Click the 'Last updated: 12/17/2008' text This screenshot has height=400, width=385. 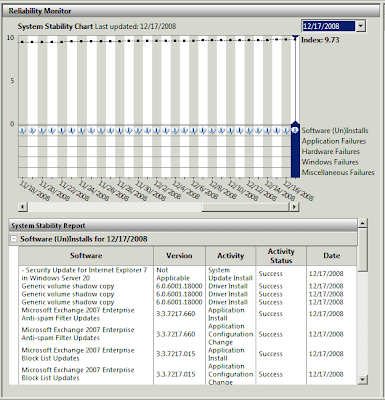(135, 26)
